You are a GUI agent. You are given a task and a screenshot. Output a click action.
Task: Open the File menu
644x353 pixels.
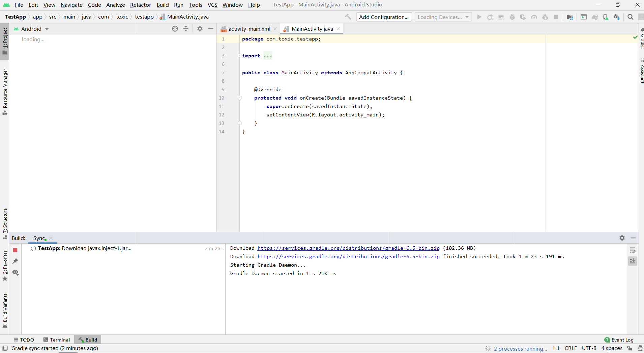click(x=19, y=5)
